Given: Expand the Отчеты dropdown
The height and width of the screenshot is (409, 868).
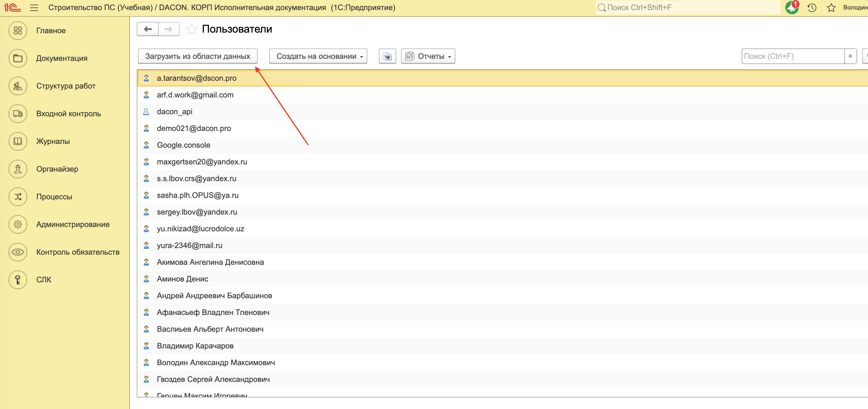Looking at the screenshot, I should [x=428, y=56].
